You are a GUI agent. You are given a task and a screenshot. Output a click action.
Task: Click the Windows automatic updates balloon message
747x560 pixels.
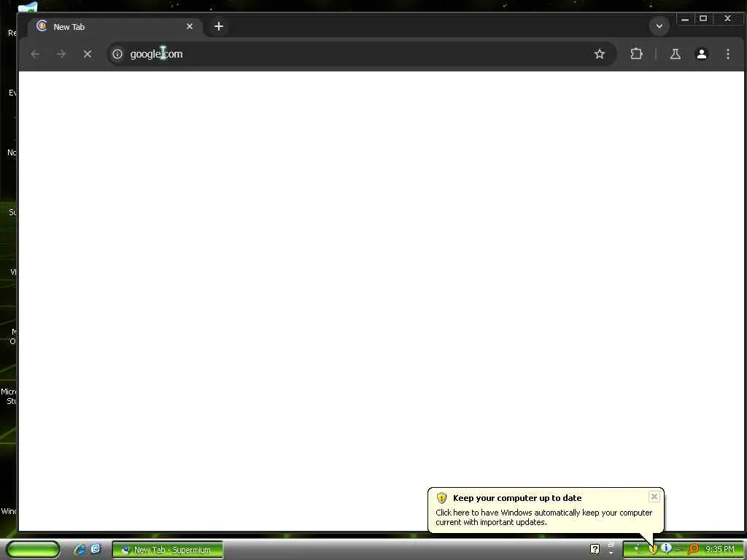pyautogui.click(x=543, y=517)
